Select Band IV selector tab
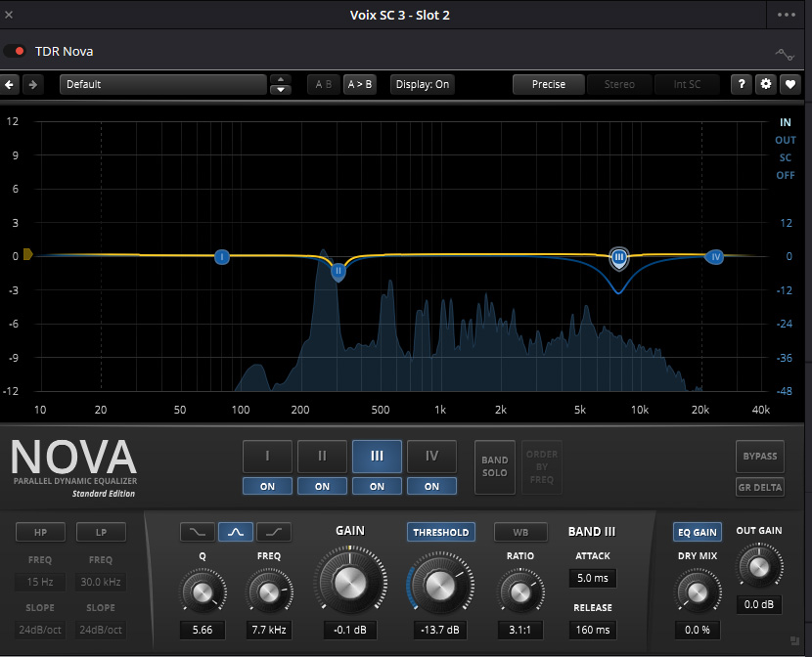This screenshot has height=657, width=812. pos(431,457)
